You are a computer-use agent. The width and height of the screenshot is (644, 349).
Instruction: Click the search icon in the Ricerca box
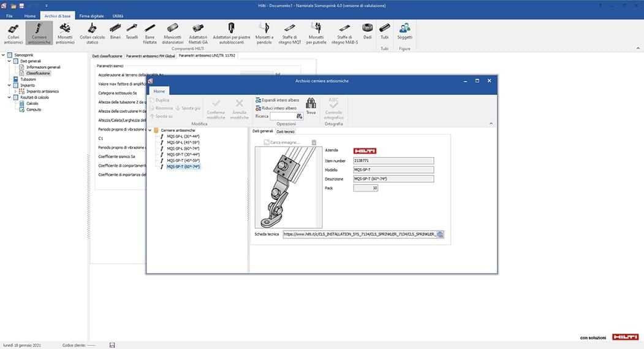coord(300,117)
